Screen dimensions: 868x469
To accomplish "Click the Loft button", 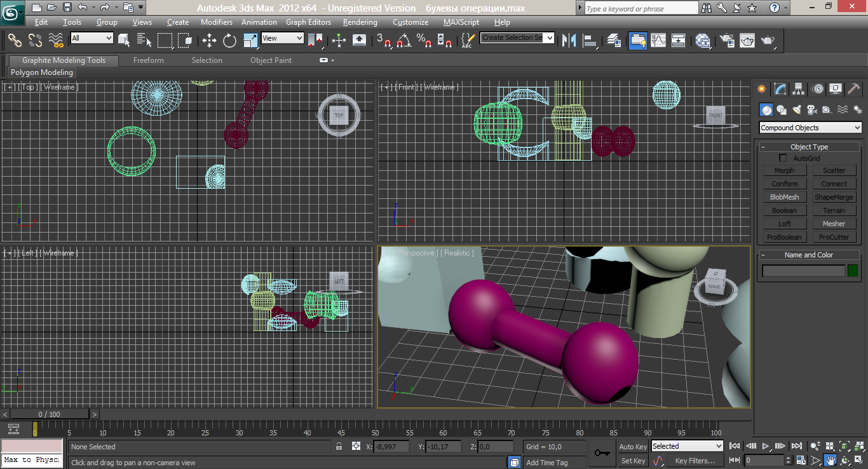I will tap(784, 224).
